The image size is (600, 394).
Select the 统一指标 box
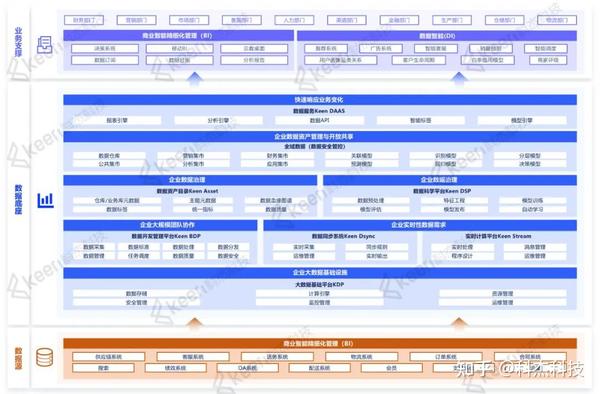point(203,210)
